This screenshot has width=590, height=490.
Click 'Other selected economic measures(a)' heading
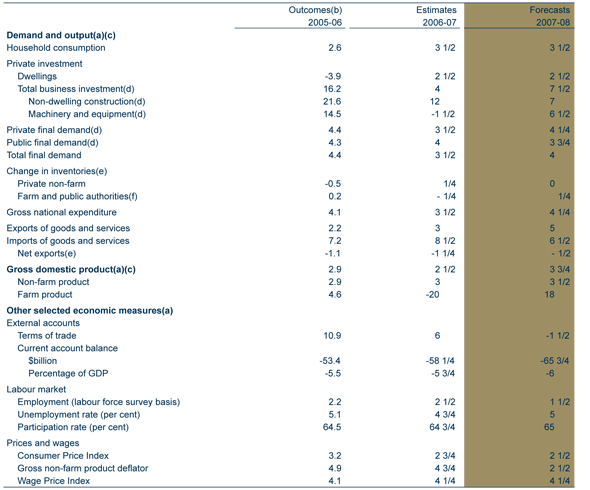90,310
